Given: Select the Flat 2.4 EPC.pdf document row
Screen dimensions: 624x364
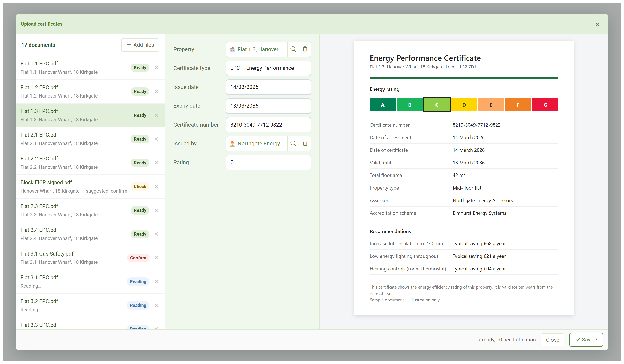Looking at the screenshot, I should (90, 234).
